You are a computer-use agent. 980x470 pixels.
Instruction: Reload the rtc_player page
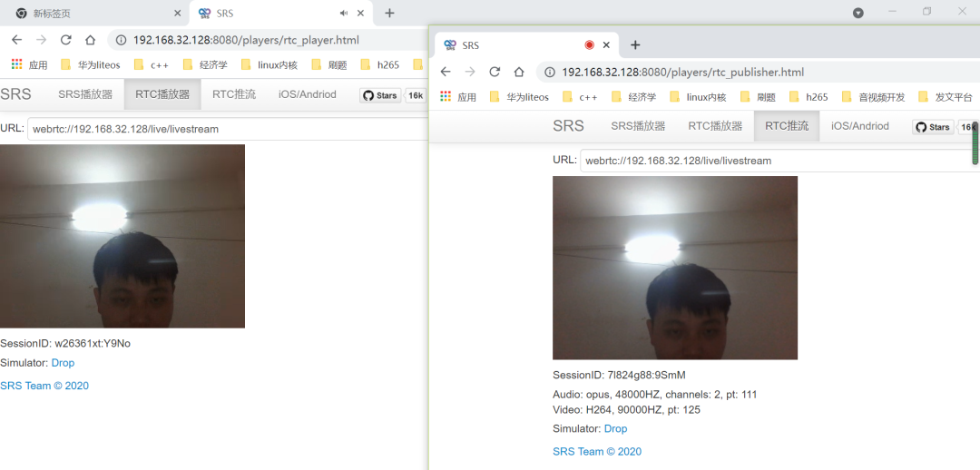(65, 40)
